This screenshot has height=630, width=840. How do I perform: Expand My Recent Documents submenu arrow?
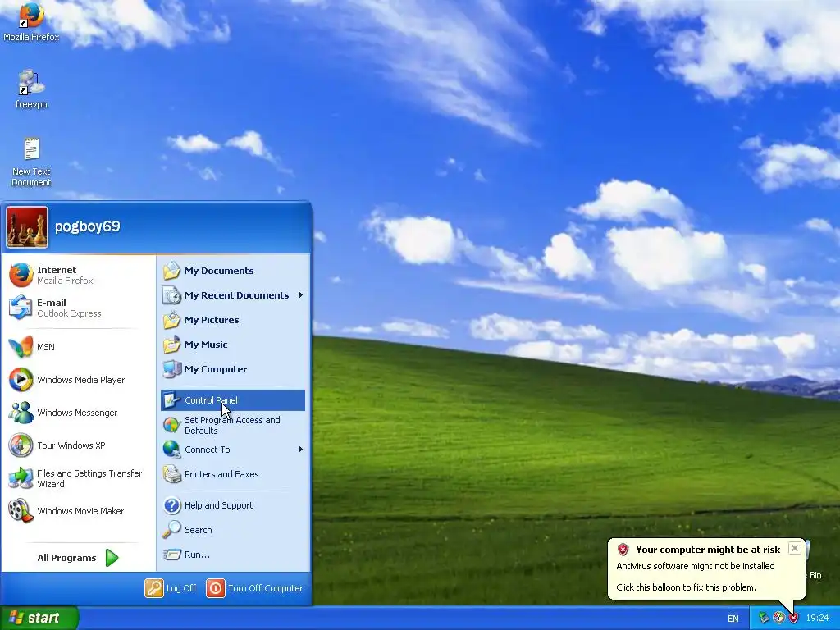tap(301, 295)
